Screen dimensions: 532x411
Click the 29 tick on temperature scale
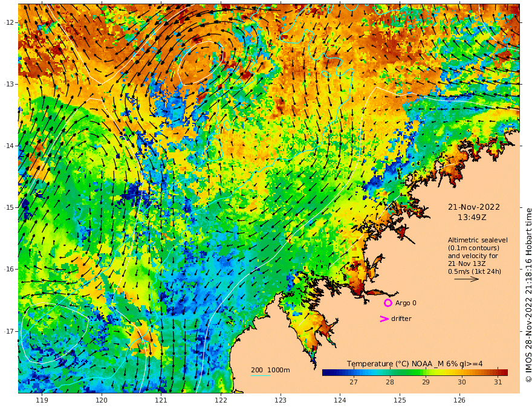point(426,382)
